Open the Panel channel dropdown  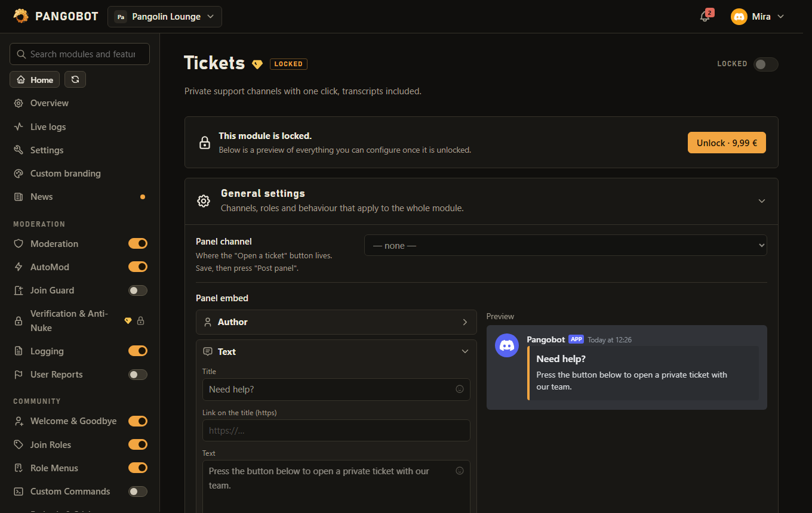[x=565, y=245]
